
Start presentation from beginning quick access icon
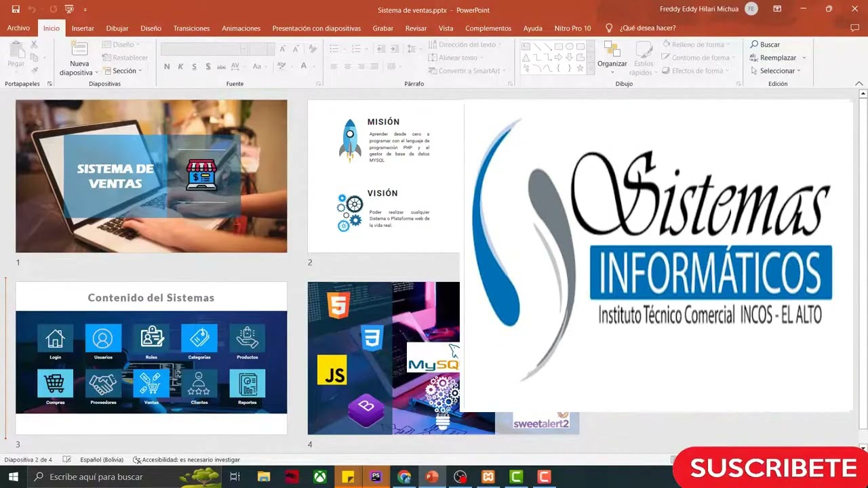[x=68, y=9]
